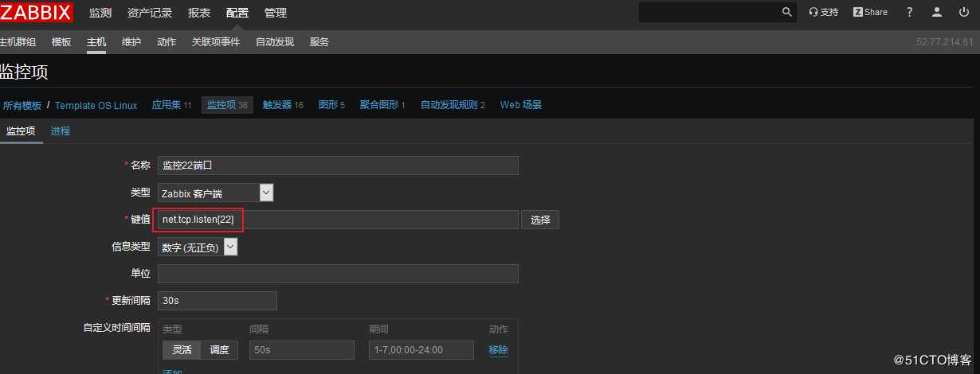Click the 期间 field 1-7,00:00-24:00

pyautogui.click(x=421, y=350)
